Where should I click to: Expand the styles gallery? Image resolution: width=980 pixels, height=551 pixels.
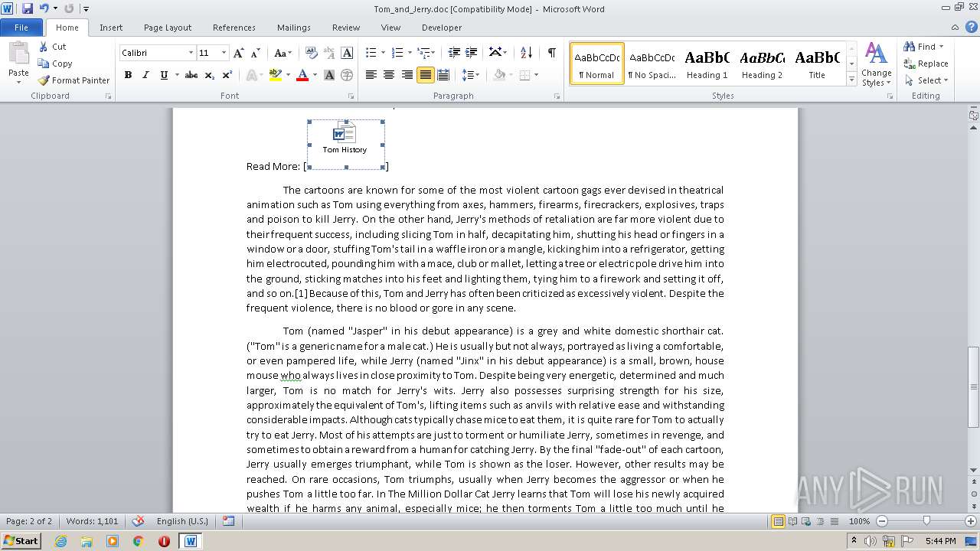click(x=851, y=80)
